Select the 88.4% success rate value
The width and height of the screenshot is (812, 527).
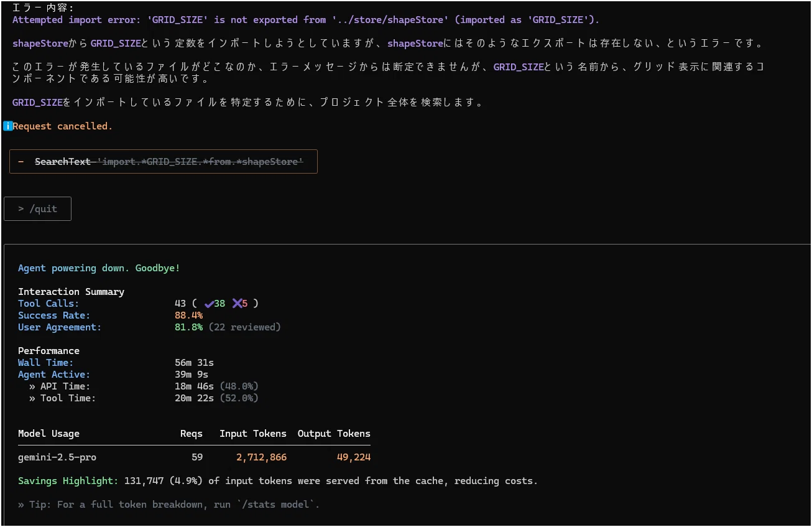click(188, 315)
